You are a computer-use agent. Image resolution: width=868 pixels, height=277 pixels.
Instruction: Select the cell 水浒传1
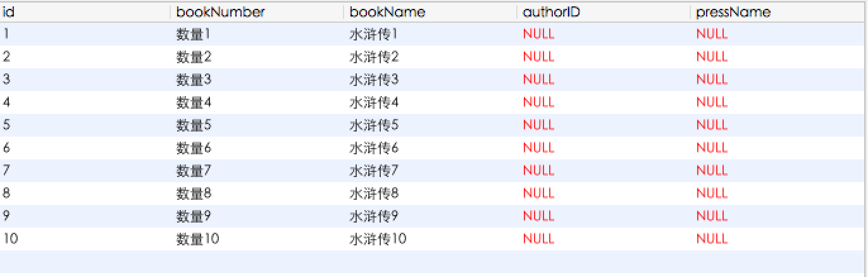point(431,34)
